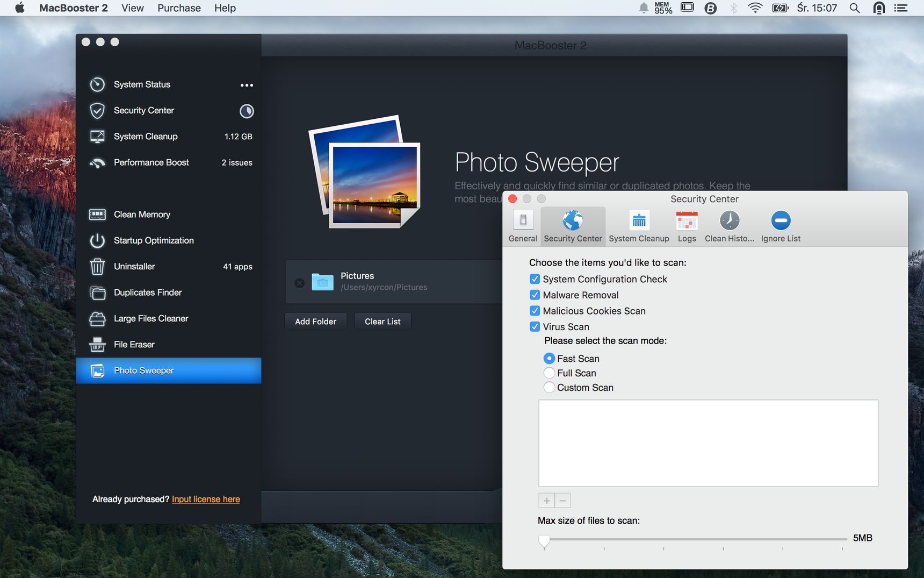Open the MacBooster 2 application menu

click(x=74, y=8)
